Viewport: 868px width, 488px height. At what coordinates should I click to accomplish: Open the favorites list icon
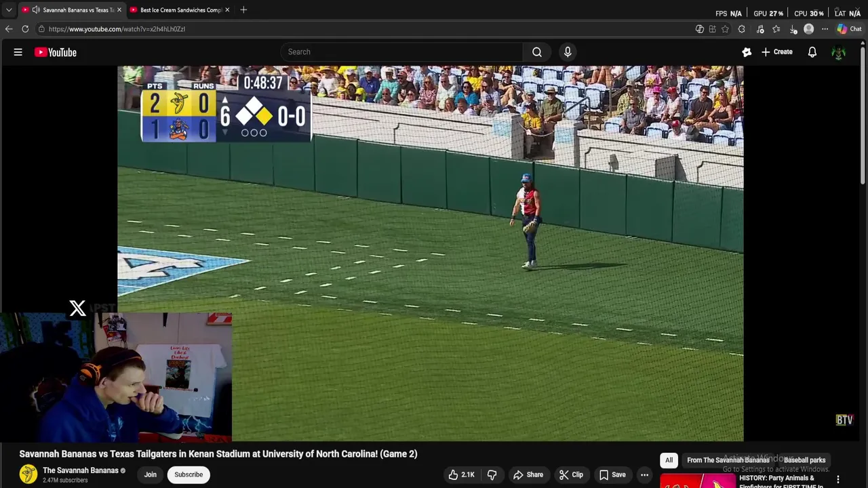[776, 29]
